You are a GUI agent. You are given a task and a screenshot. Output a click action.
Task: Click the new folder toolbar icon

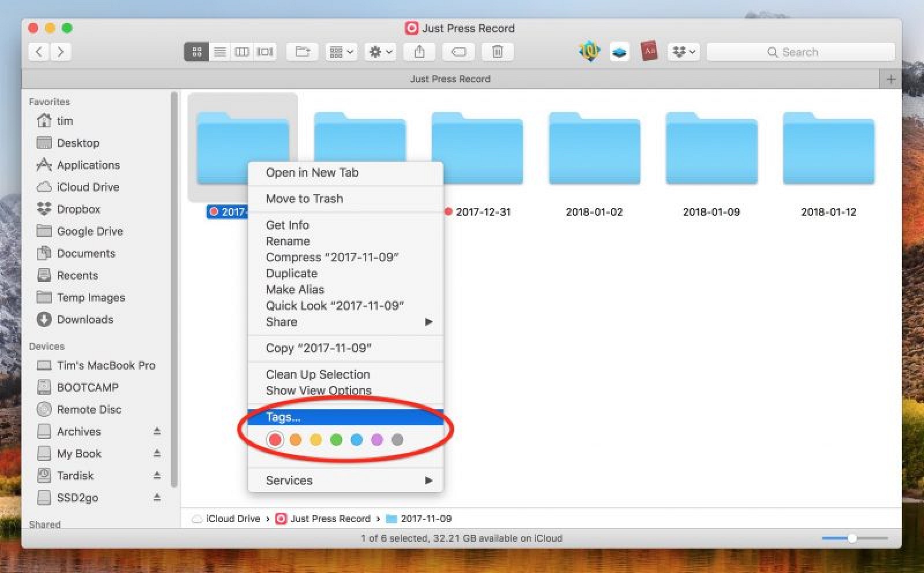point(303,52)
